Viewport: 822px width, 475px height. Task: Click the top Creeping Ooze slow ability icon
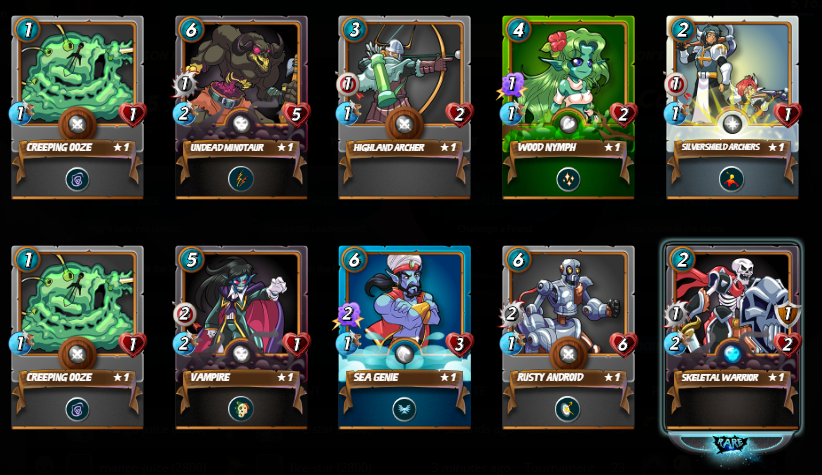tap(78, 179)
